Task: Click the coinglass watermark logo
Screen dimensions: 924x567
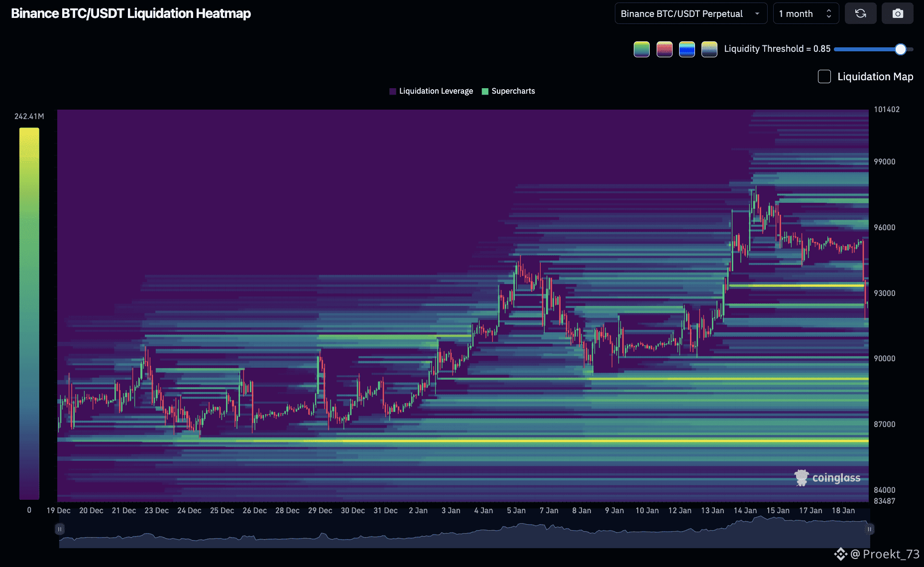Action: pyautogui.click(x=827, y=478)
